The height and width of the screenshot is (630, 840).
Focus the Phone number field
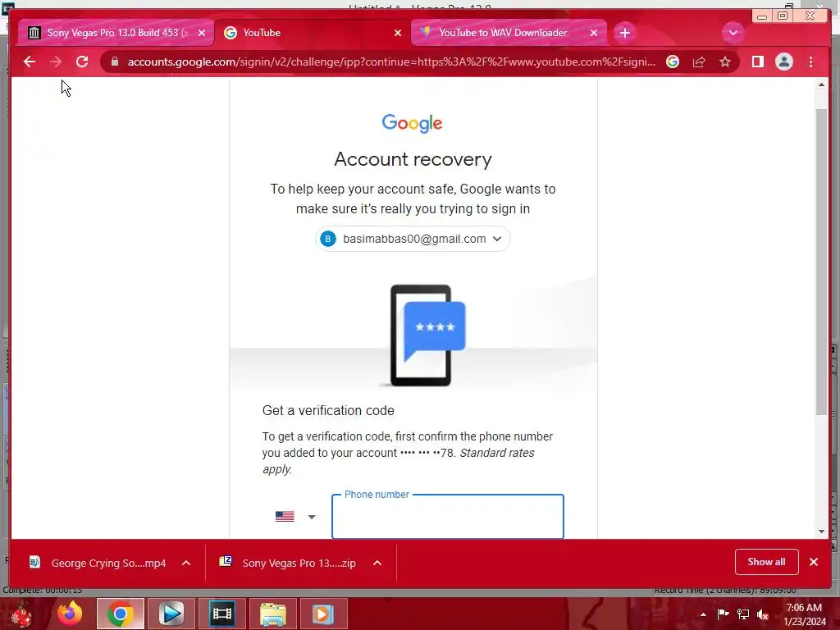[x=447, y=517]
